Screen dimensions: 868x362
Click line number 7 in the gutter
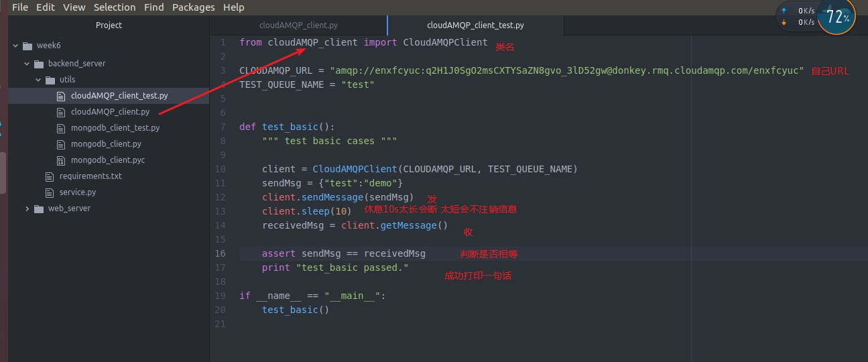pos(223,127)
